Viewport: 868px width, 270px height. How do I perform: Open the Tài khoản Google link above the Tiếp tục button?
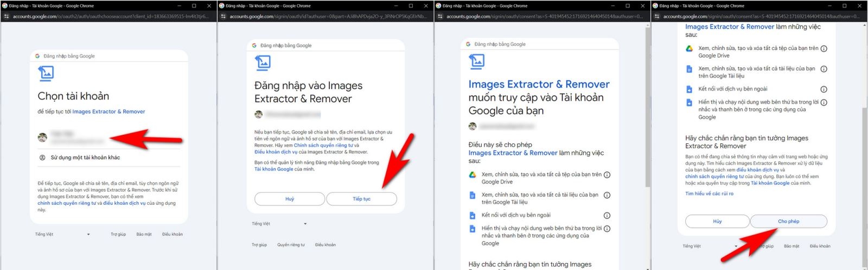coord(274,169)
